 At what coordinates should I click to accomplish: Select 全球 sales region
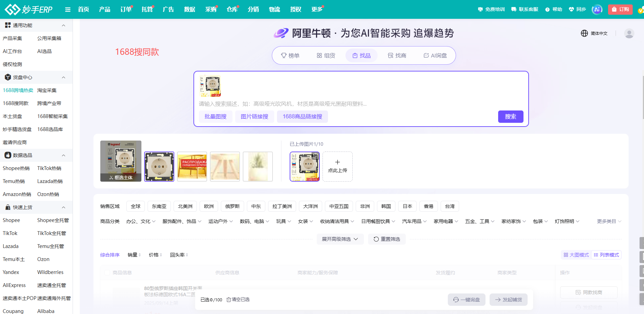click(136, 206)
